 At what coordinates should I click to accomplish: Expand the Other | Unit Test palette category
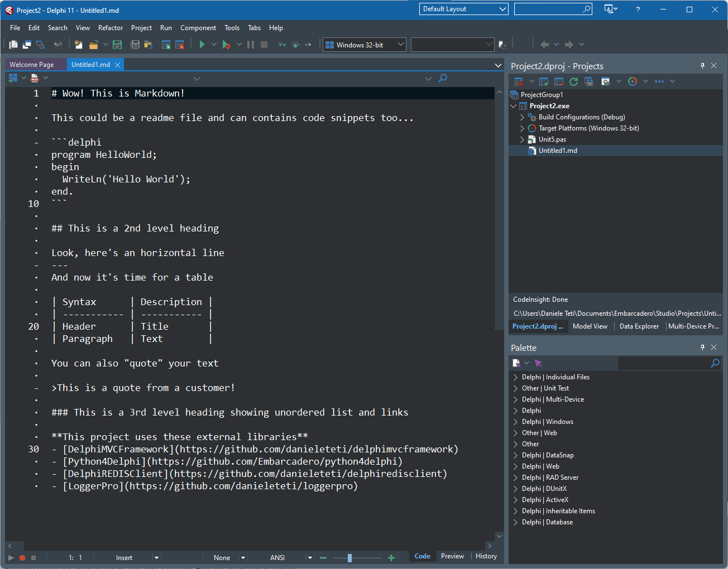(515, 388)
